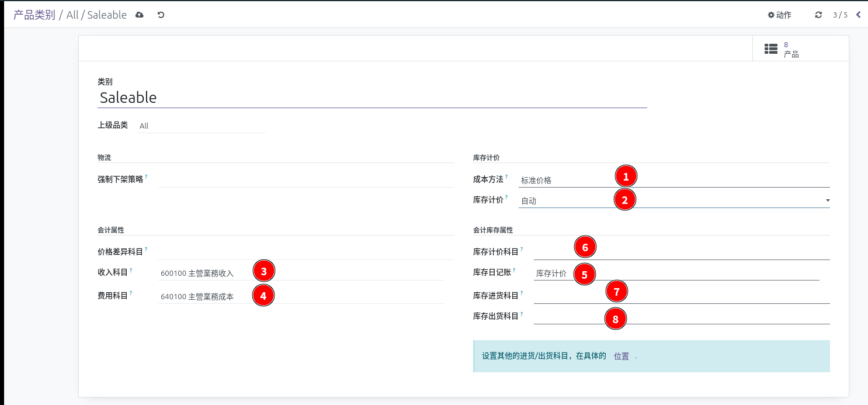The image size is (868, 405).
Task: Open the 库存计价 dropdown arrow
Action: pyautogui.click(x=827, y=200)
